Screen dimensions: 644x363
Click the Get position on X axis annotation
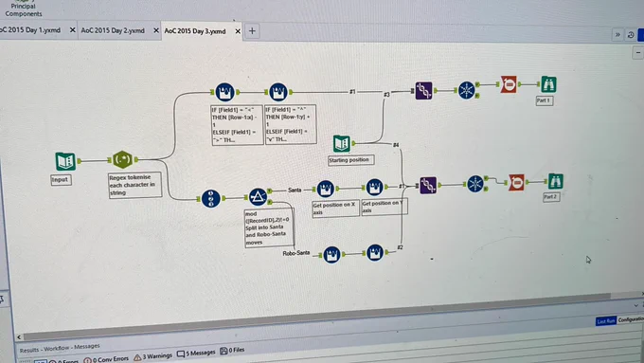point(335,209)
